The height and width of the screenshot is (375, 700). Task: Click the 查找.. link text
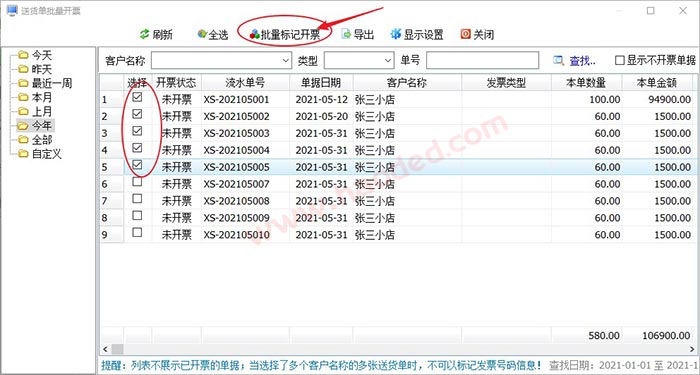coord(582,61)
